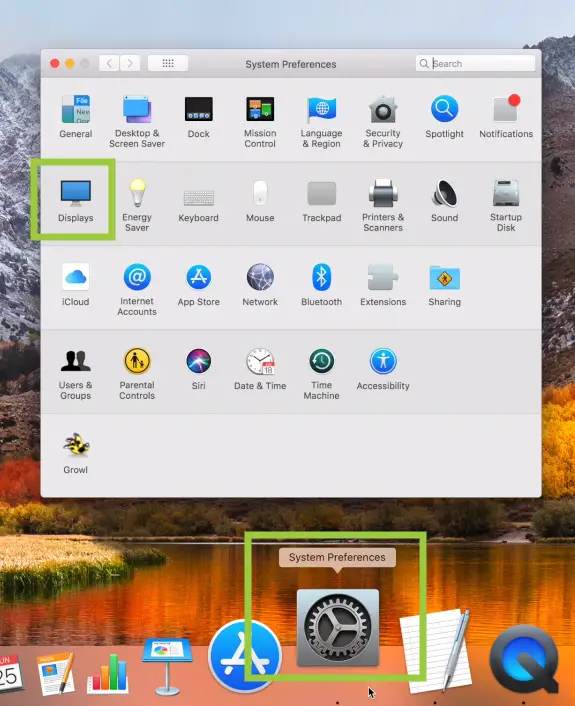This screenshot has width=575, height=706.
Task: Open Notifications preferences
Action: (x=506, y=117)
